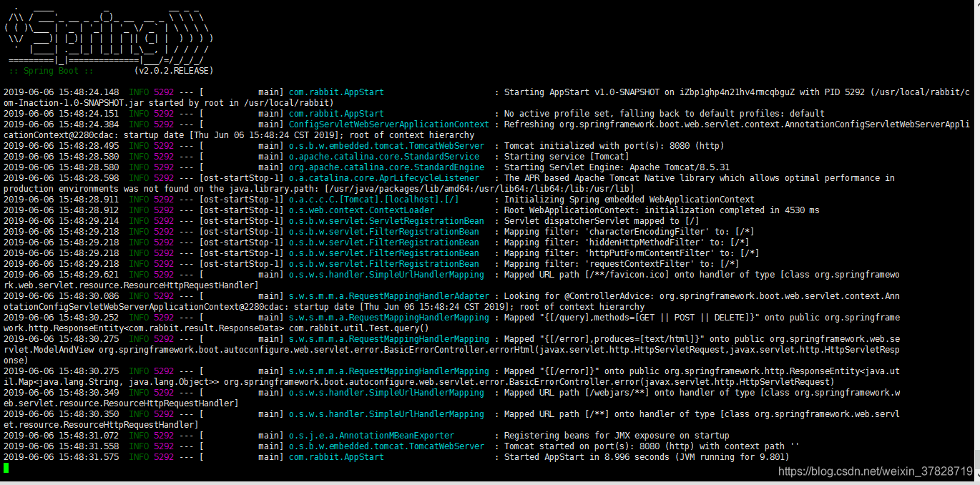Click timestamp '2019-06-06 15:48:28.911'

[x=61, y=200]
